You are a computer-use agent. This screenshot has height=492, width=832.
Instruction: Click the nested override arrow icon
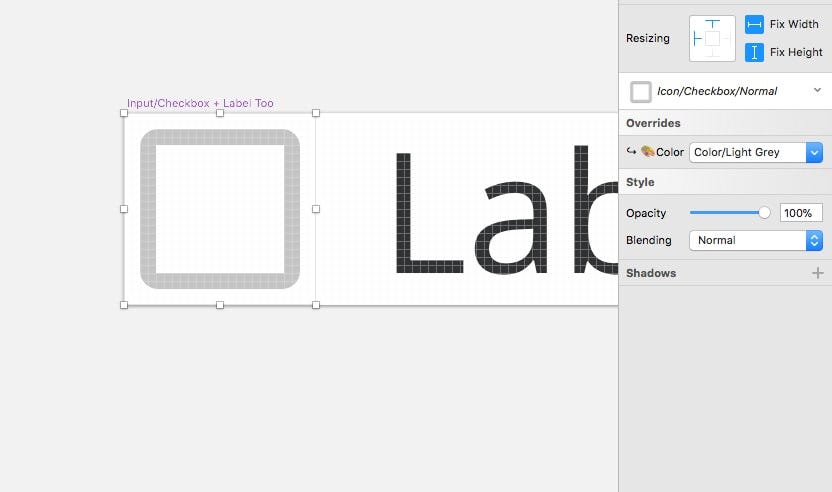point(631,151)
